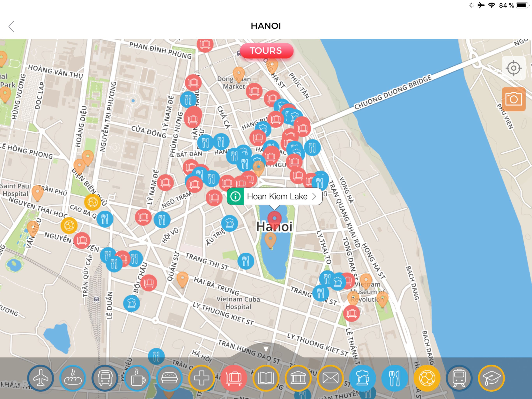Tap orange pin at Saint Paul Hospital

coord(38,192)
